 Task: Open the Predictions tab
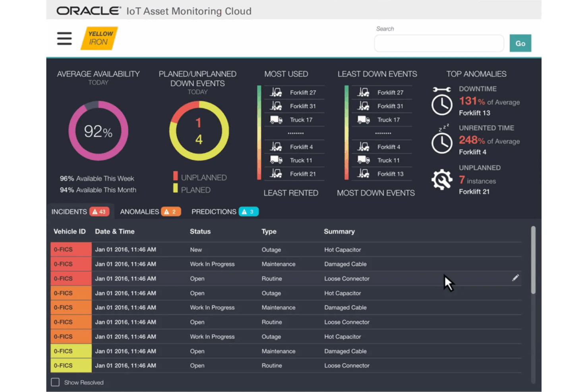(213, 211)
